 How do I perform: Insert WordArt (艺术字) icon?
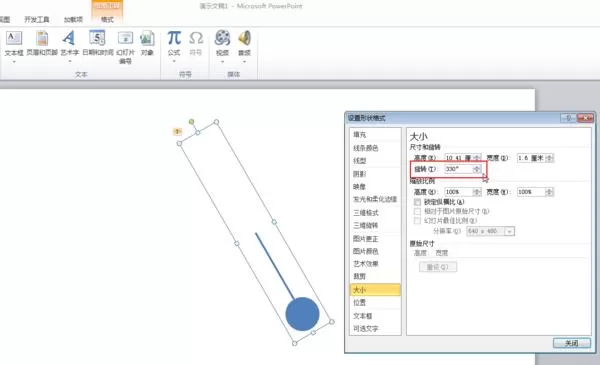(x=69, y=38)
